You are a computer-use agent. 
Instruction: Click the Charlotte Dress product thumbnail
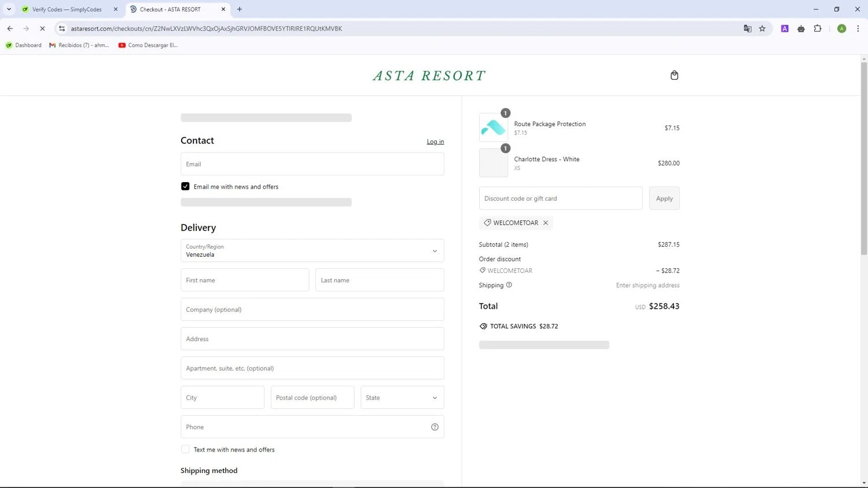tap(493, 163)
